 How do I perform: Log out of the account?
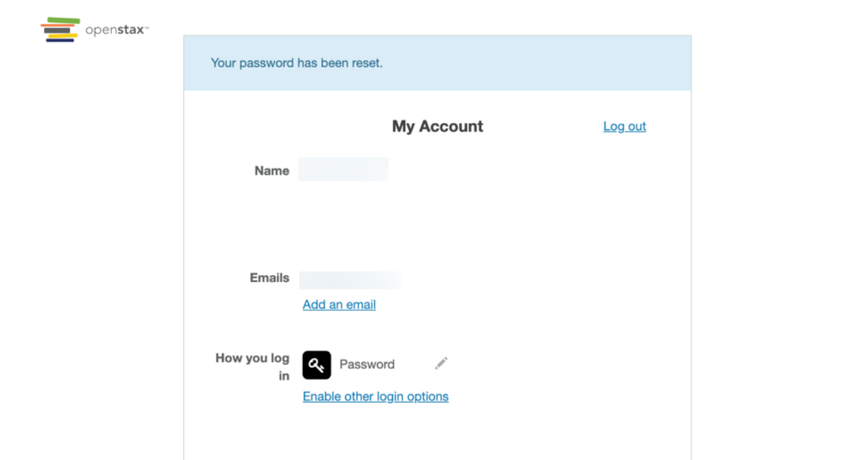624,126
